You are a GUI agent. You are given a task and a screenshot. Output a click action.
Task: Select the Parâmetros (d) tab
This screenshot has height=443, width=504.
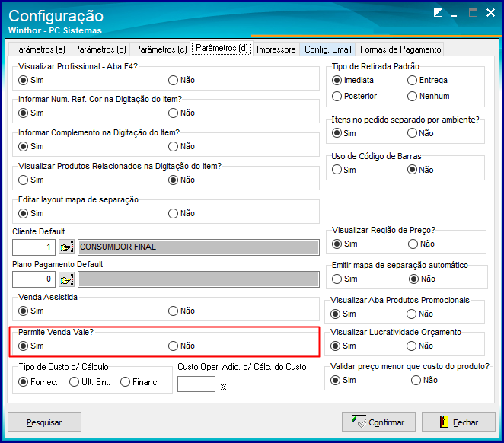pyautogui.click(x=222, y=48)
